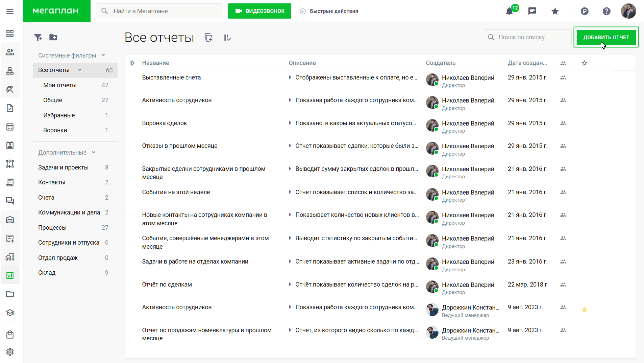The height and width of the screenshot is (363, 644).
Task: Unstar the favorite Активность сотрудников report
Action: [x=585, y=310]
